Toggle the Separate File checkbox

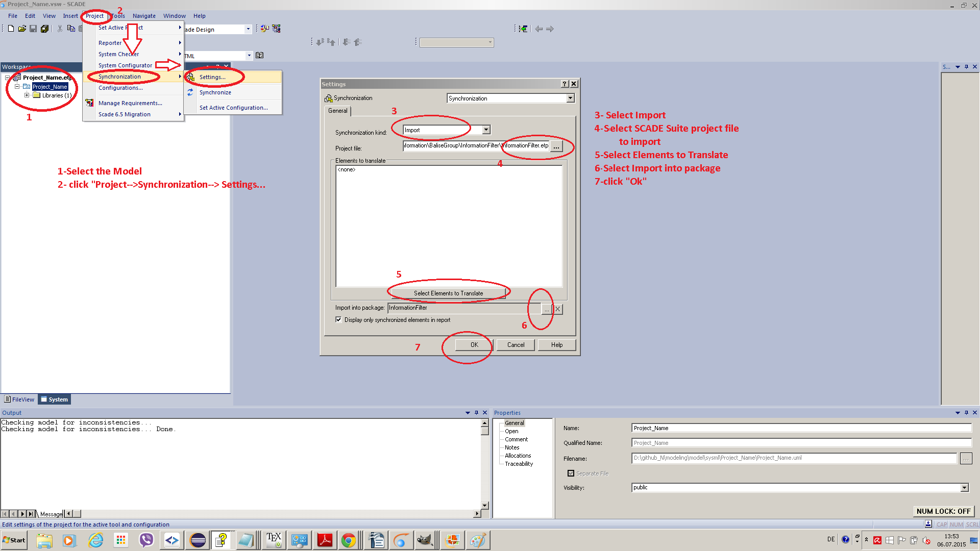pyautogui.click(x=571, y=473)
